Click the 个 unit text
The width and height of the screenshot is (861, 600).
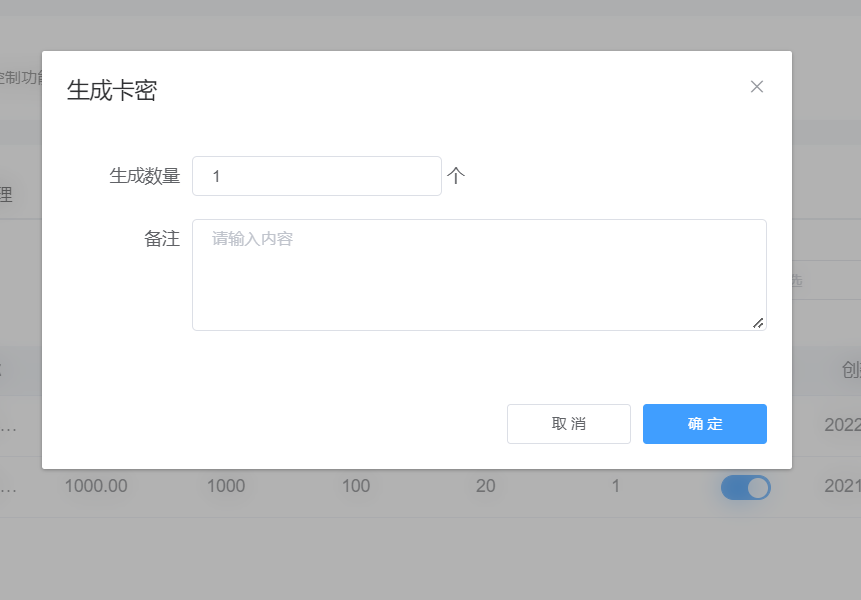[x=456, y=176]
